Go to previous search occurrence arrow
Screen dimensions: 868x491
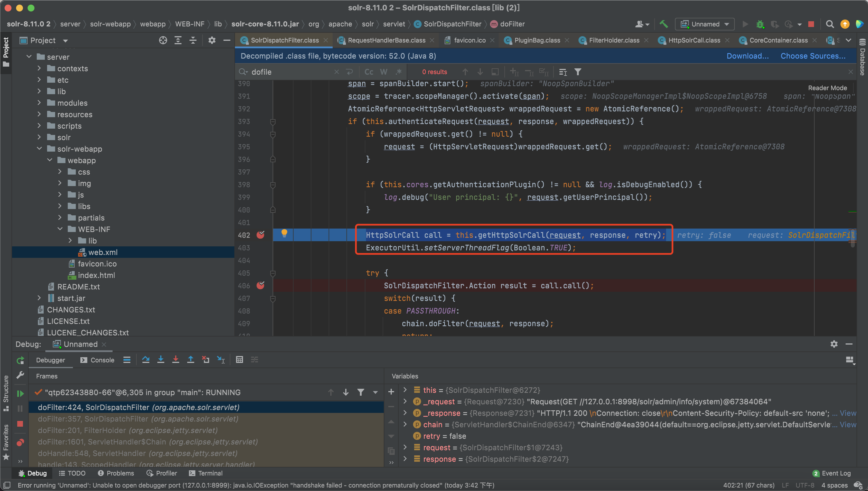coord(465,72)
